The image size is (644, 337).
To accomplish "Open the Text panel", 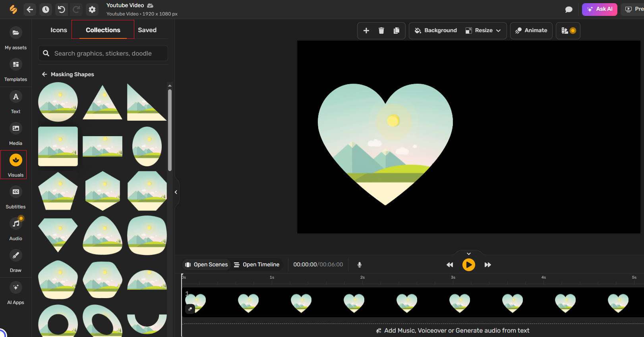I will pyautogui.click(x=15, y=102).
